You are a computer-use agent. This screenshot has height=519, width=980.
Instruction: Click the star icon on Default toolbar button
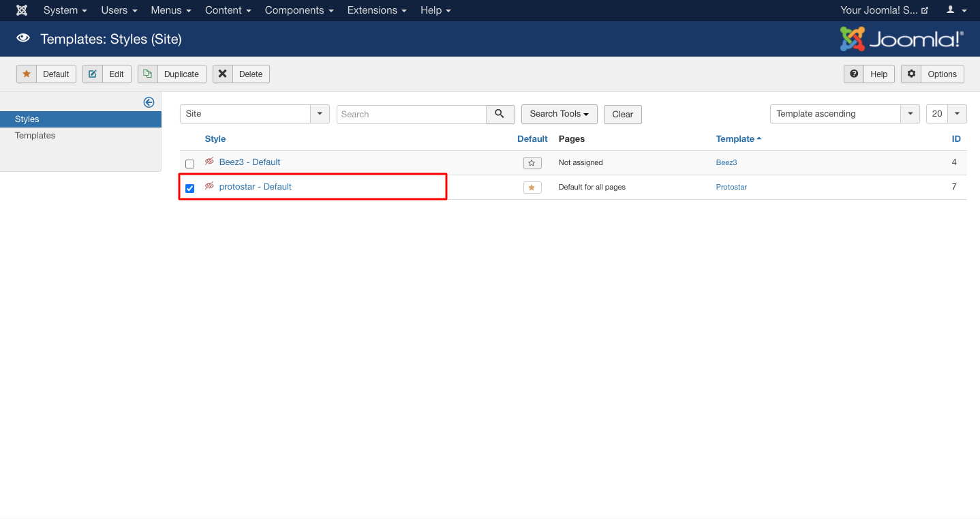27,74
